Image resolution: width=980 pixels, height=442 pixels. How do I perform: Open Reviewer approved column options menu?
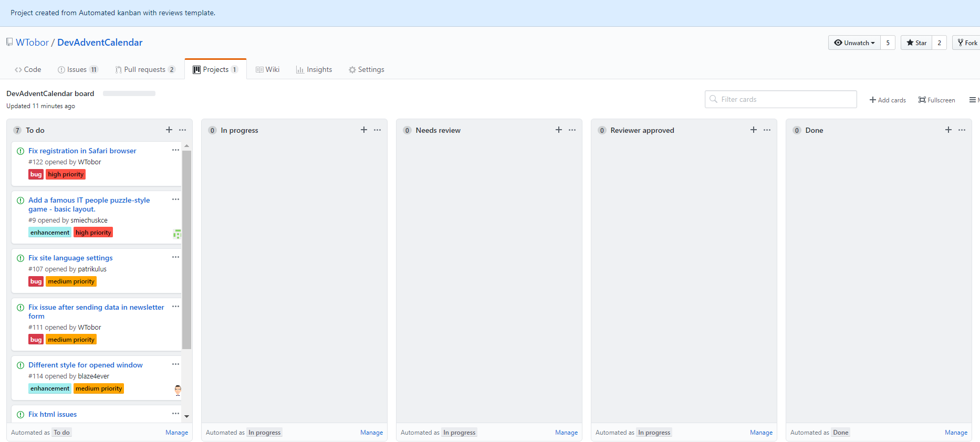coord(767,130)
